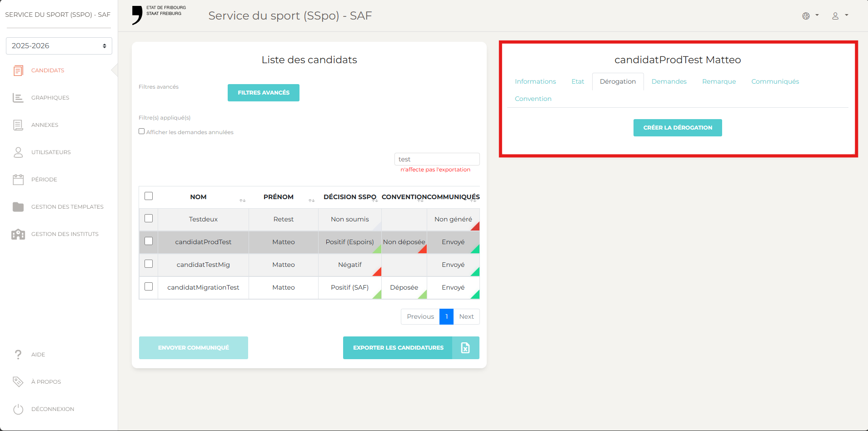Open the Candidats sidebar icon
Viewport: 868px width, 431px height.
pos(18,70)
